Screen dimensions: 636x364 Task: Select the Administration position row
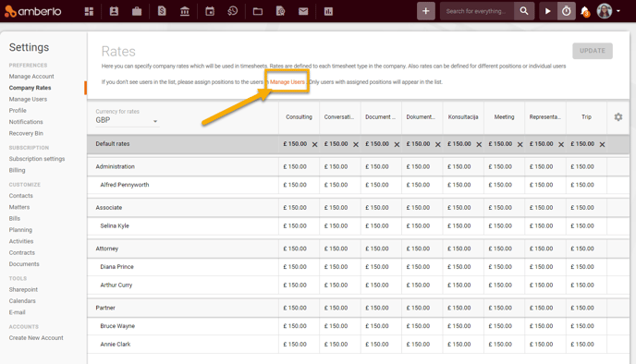point(358,166)
